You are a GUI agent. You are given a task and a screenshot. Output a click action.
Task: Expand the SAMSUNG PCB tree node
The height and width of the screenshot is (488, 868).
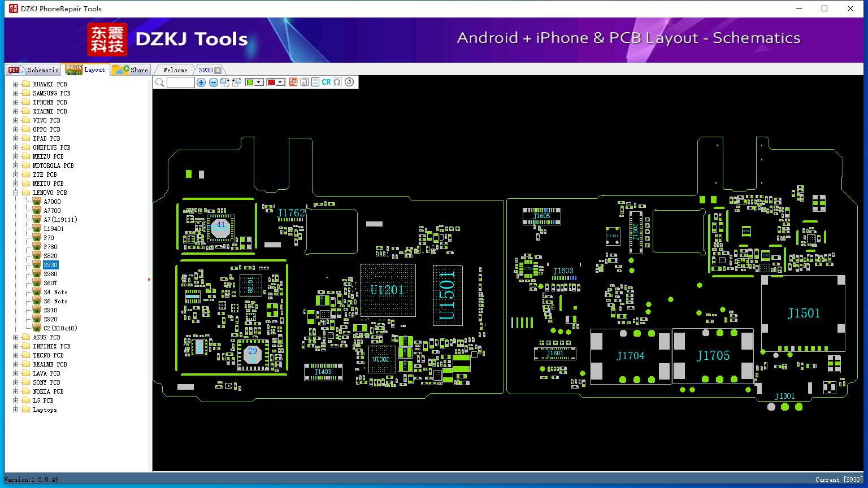pyautogui.click(x=16, y=93)
